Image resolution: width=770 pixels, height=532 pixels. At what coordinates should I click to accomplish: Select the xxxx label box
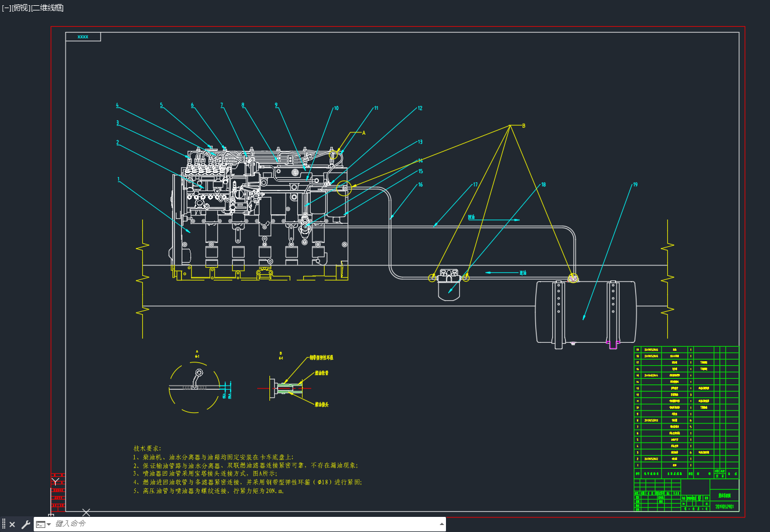tap(83, 37)
